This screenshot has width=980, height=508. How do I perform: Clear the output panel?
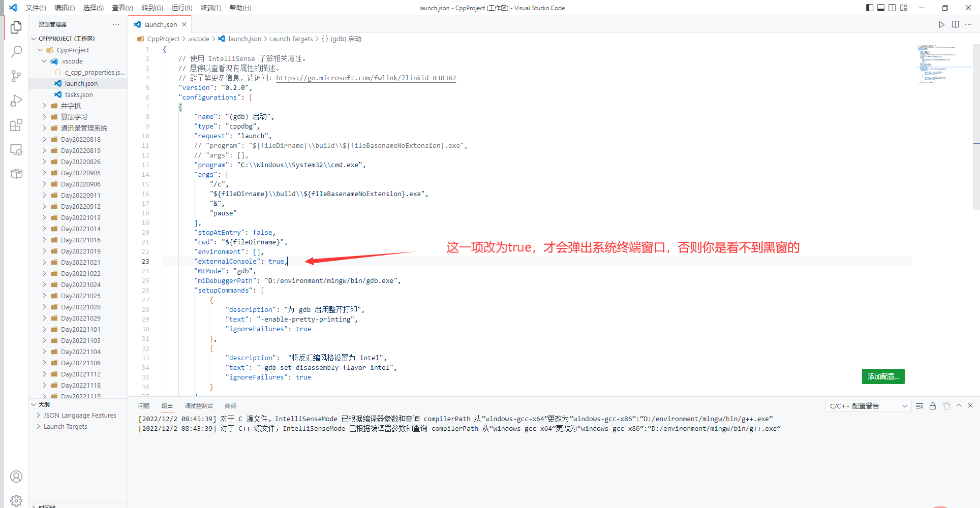pyautogui.click(x=920, y=406)
